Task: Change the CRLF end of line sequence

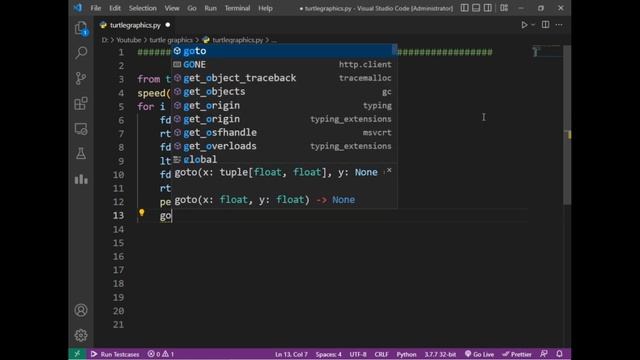Action: 381,354
